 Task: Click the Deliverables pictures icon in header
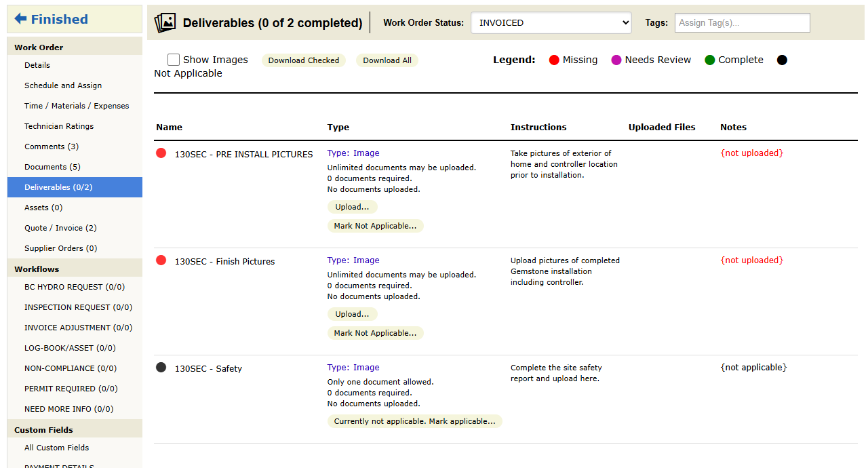(165, 23)
